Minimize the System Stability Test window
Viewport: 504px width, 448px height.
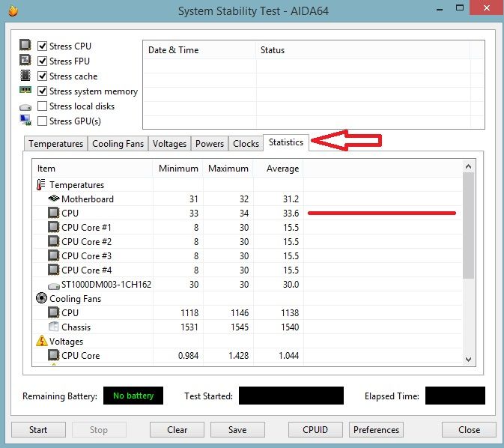point(440,9)
